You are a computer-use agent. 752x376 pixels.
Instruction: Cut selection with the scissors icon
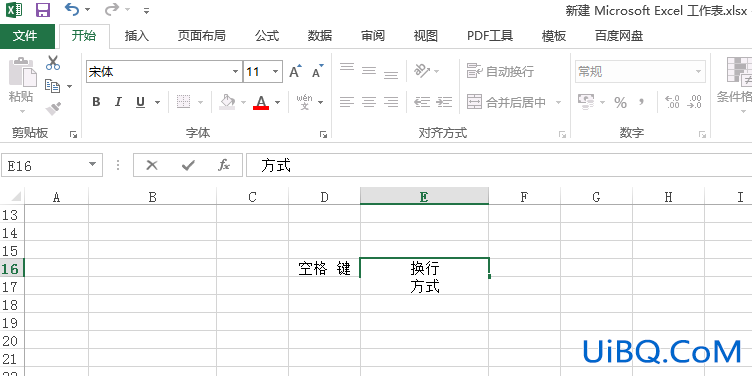53,63
